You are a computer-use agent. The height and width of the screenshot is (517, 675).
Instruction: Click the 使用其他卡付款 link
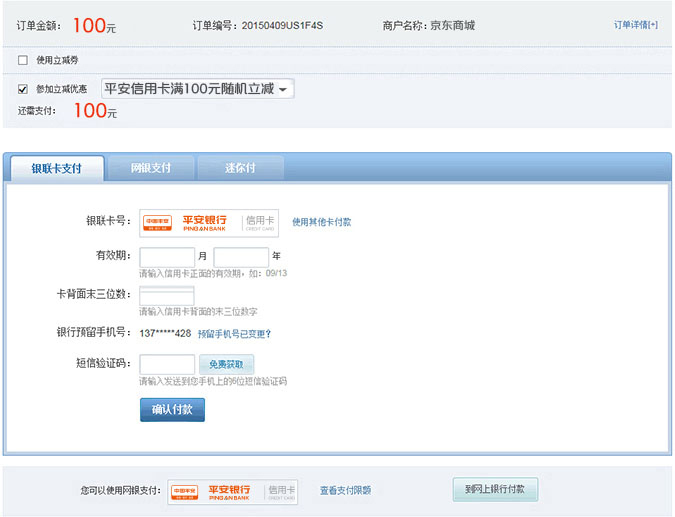click(x=321, y=222)
